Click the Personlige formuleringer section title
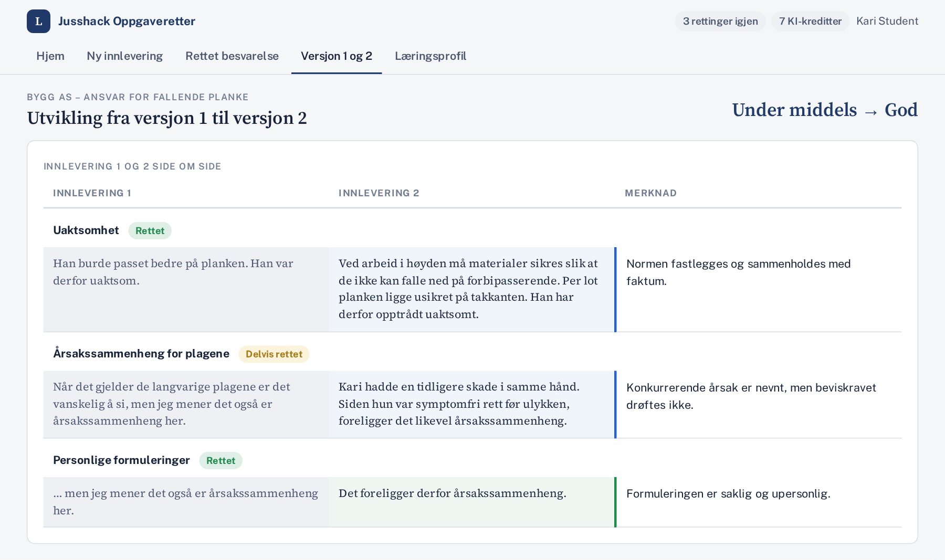The height and width of the screenshot is (560, 945). click(121, 460)
